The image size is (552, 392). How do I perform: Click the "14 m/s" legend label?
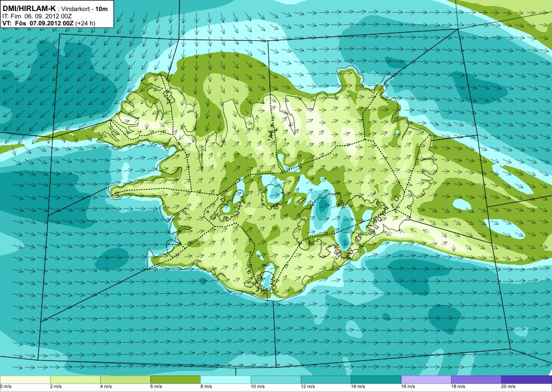coord(359,386)
